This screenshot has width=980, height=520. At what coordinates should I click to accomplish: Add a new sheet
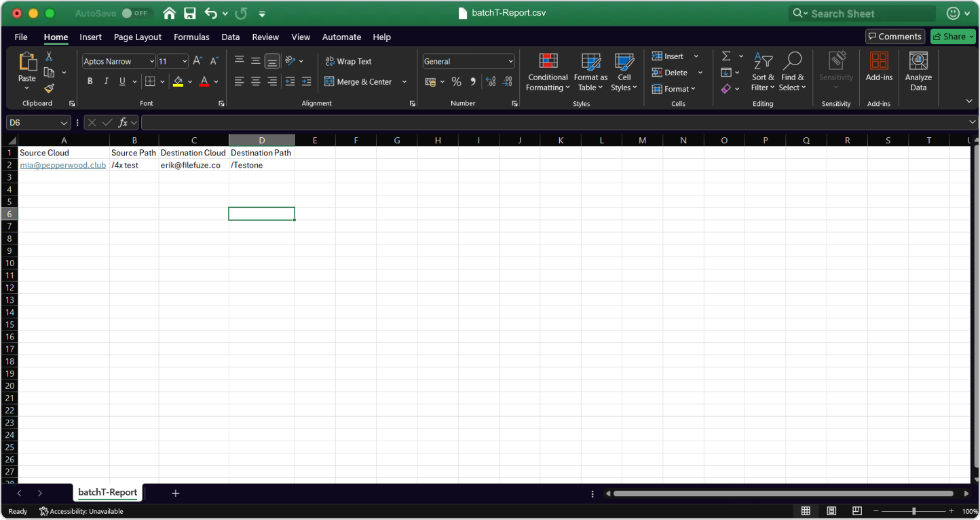(x=176, y=494)
